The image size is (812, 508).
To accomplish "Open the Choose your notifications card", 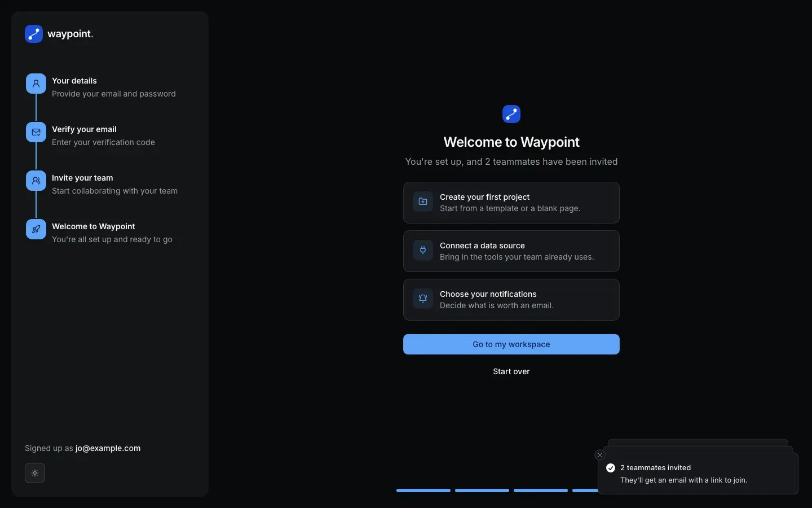I will [x=511, y=300].
